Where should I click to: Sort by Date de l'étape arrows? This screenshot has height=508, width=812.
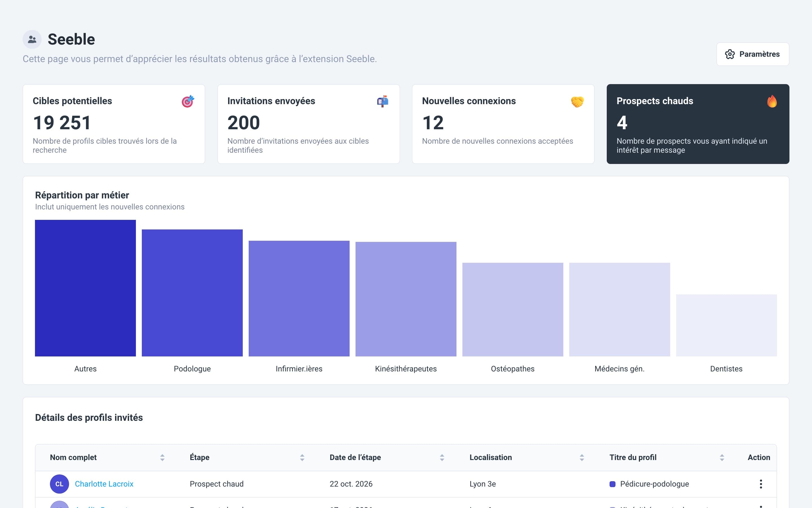pyautogui.click(x=442, y=457)
